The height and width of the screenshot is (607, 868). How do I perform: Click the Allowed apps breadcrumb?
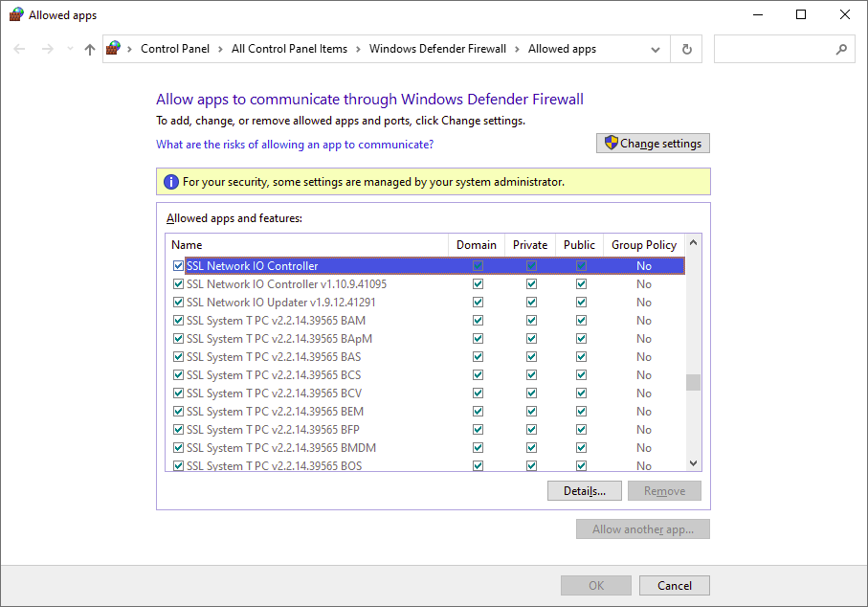(x=562, y=49)
